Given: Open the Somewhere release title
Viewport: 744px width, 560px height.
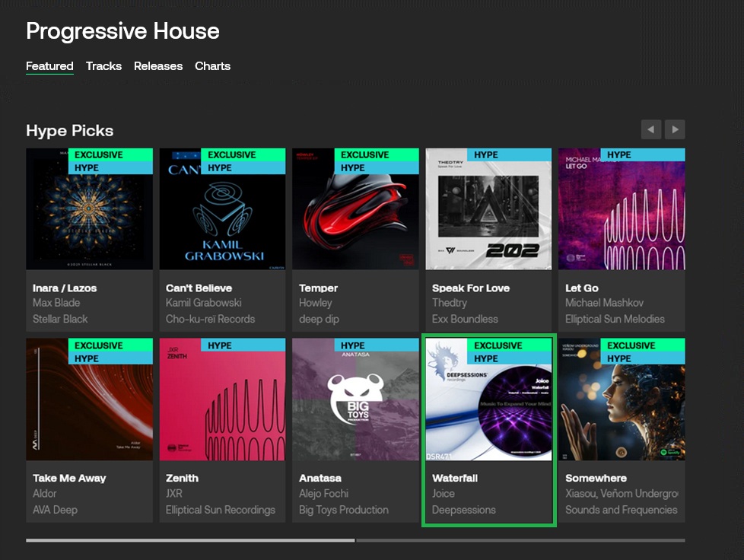Looking at the screenshot, I should (596, 478).
